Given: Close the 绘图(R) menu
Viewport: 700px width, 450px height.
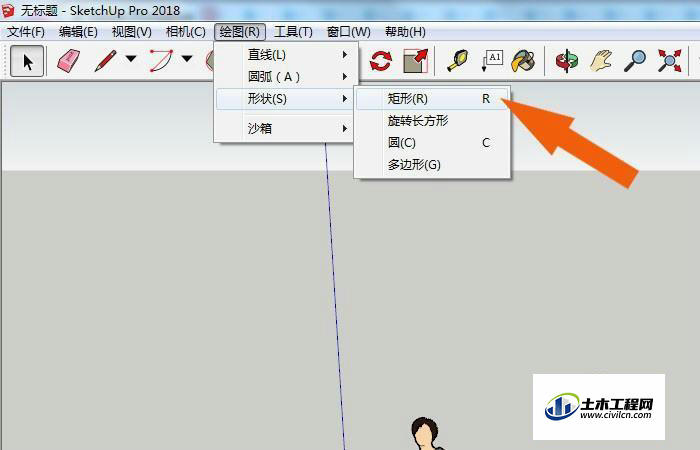Looking at the screenshot, I should tap(240, 32).
